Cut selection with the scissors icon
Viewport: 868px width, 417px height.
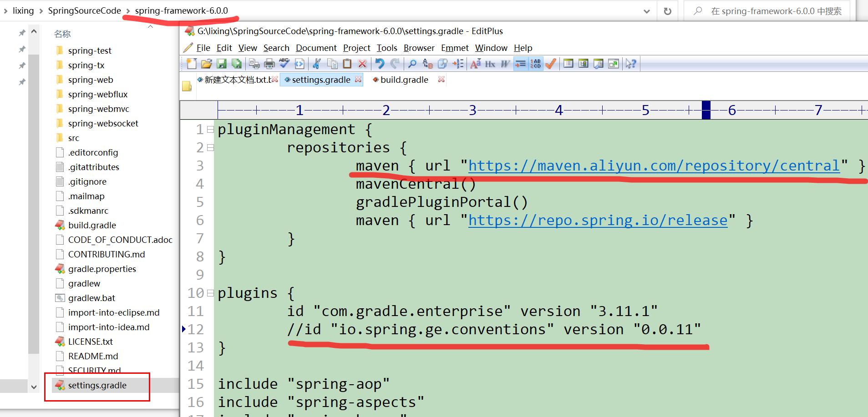point(317,64)
